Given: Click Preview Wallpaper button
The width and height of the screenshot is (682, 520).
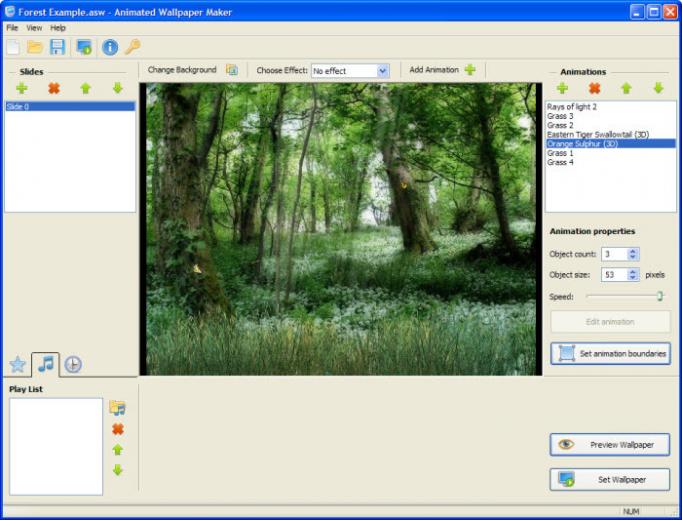Looking at the screenshot, I should (x=610, y=444).
